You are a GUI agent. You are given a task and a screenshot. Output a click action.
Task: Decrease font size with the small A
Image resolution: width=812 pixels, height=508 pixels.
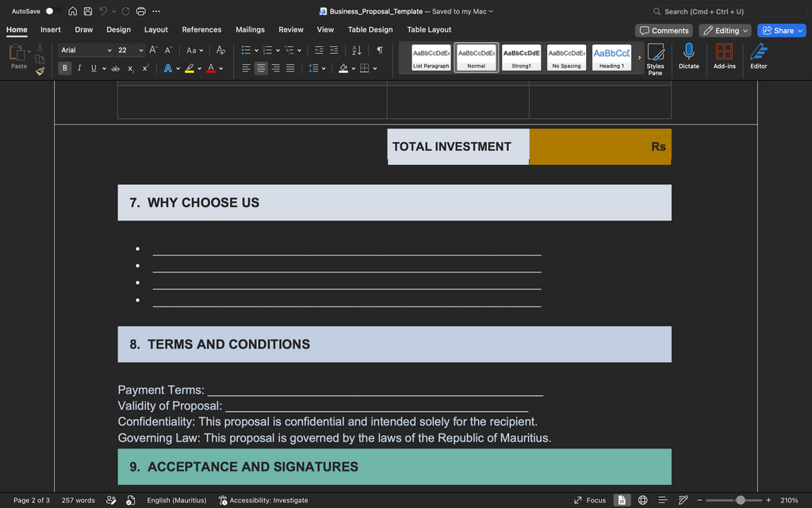[168, 50]
